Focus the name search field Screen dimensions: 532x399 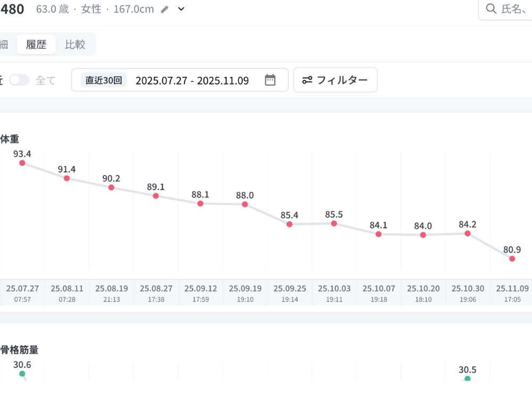click(x=513, y=9)
